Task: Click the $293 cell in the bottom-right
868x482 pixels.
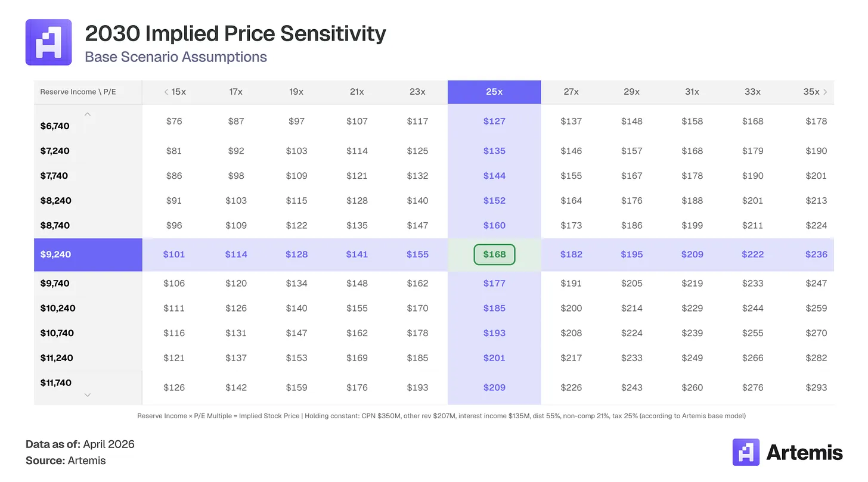Action: tap(816, 387)
